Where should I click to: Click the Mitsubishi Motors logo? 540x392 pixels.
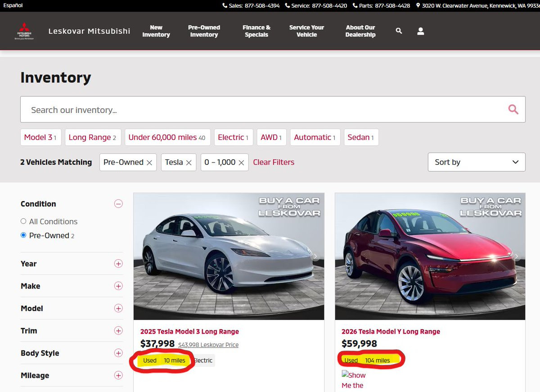click(x=24, y=31)
